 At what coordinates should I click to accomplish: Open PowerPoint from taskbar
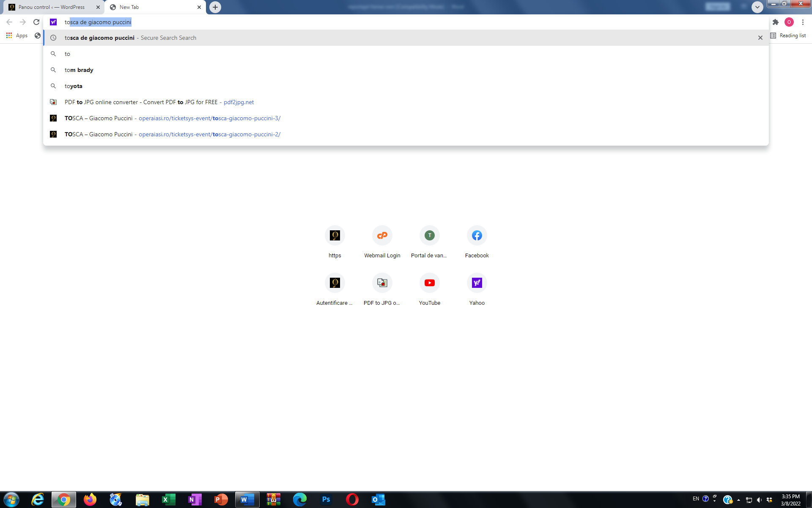pos(221,500)
